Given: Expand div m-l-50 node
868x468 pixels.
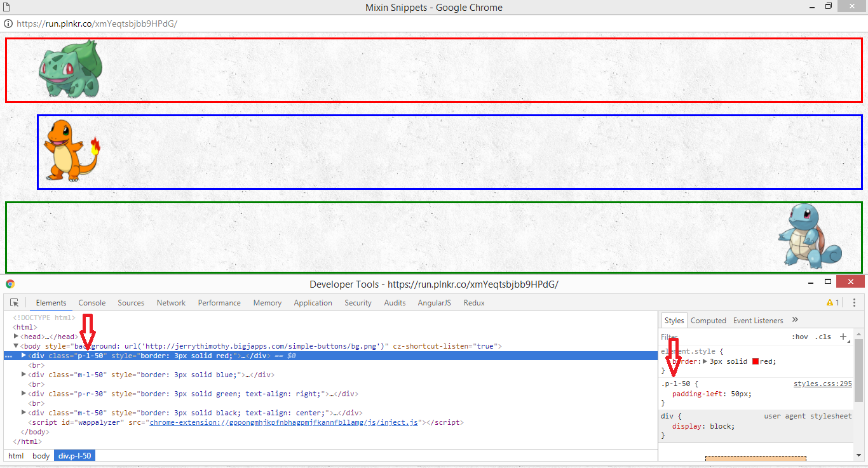Looking at the screenshot, I should pyautogui.click(x=24, y=375).
